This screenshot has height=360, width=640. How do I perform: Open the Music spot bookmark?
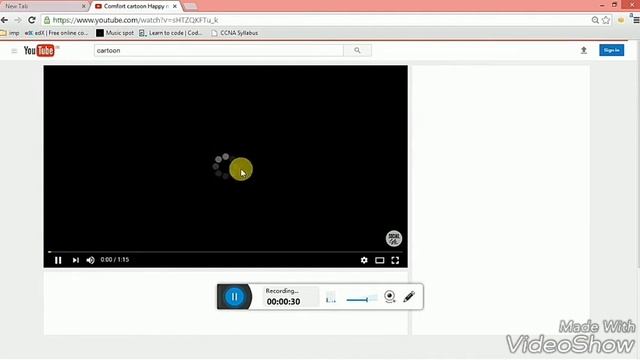[115, 33]
